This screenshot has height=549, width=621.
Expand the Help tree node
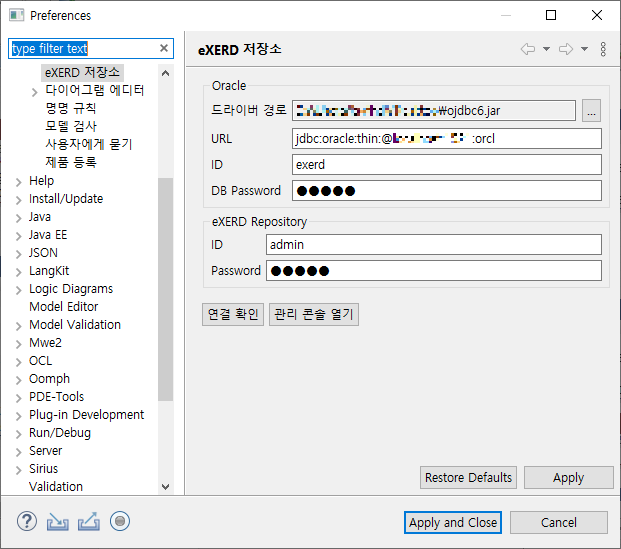tap(18, 182)
